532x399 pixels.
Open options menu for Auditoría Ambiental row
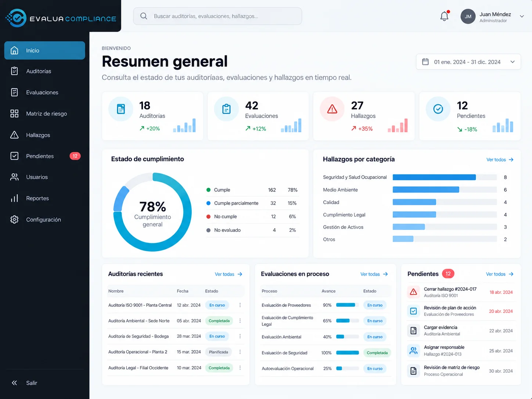pyautogui.click(x=240, y=321)
